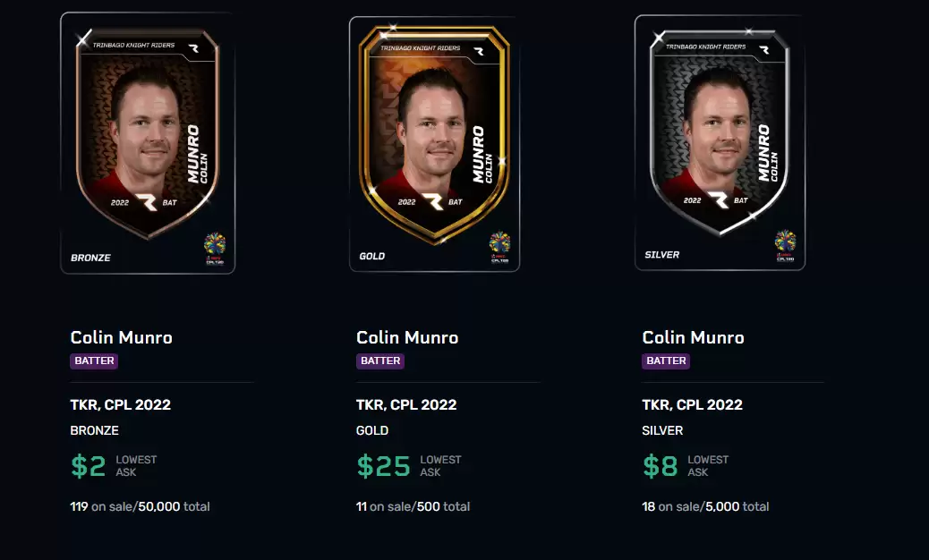Click the CPL logo on the Silver card
Viewport: 929px width, 560px height.
[x=785, y=246]
